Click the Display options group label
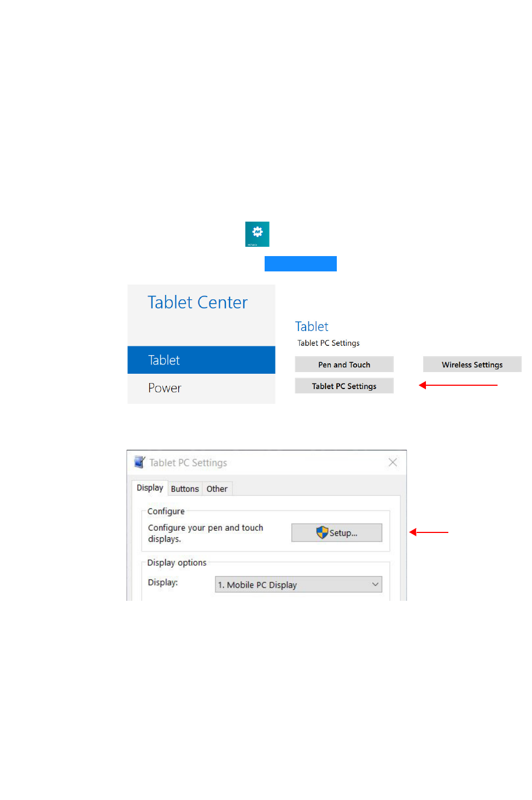 point(177,563)
